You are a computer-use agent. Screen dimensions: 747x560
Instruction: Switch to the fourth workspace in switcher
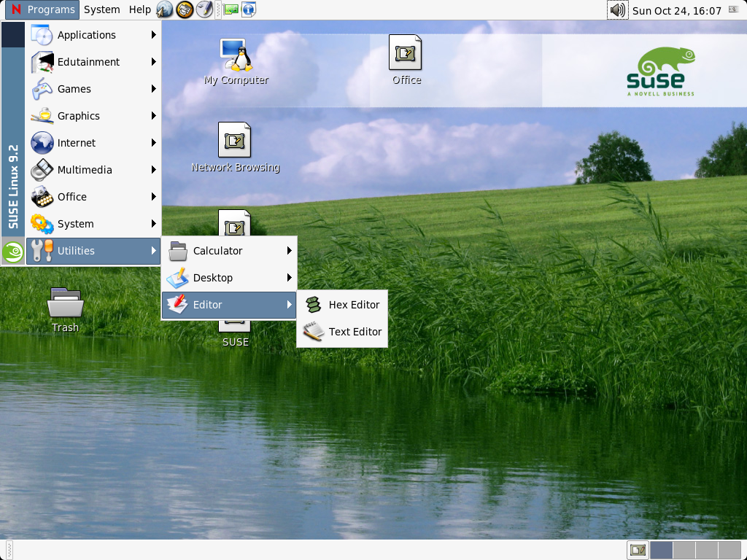(729, 551)
